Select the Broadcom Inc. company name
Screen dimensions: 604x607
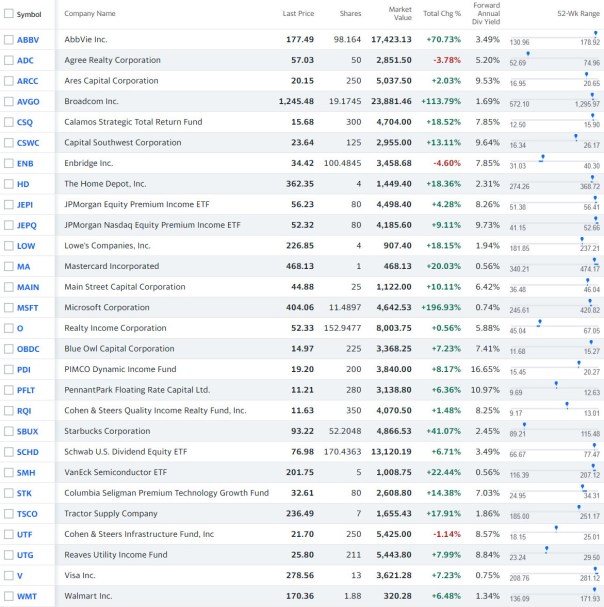(91, 101)
